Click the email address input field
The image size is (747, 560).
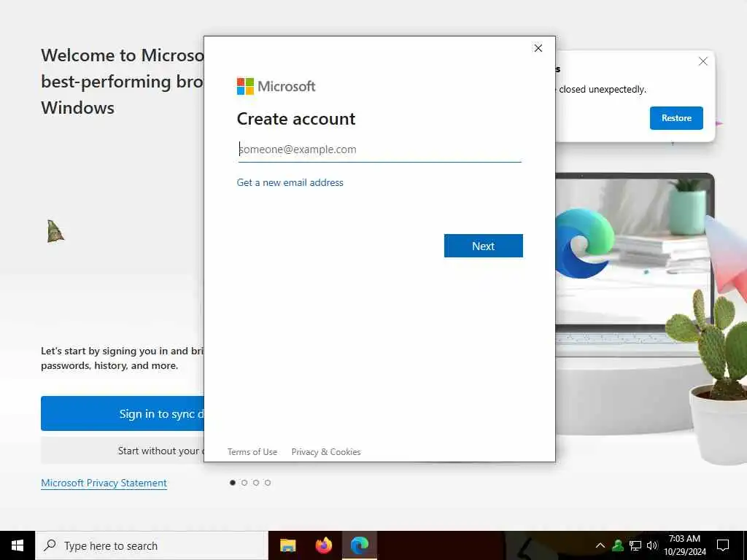point(379,149)
